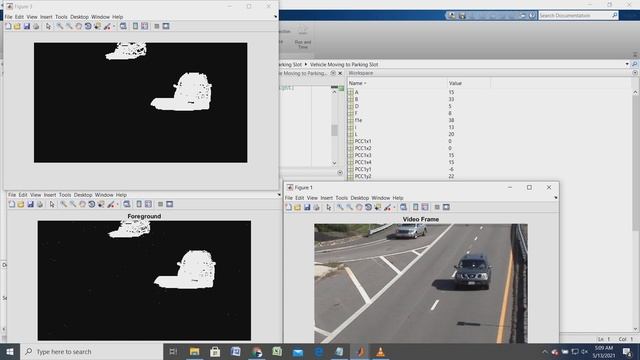Viewport: 640px width, 360px height.
Task: Choose Data Cursor tool in Figure 3
Action: tap(97, 26)
